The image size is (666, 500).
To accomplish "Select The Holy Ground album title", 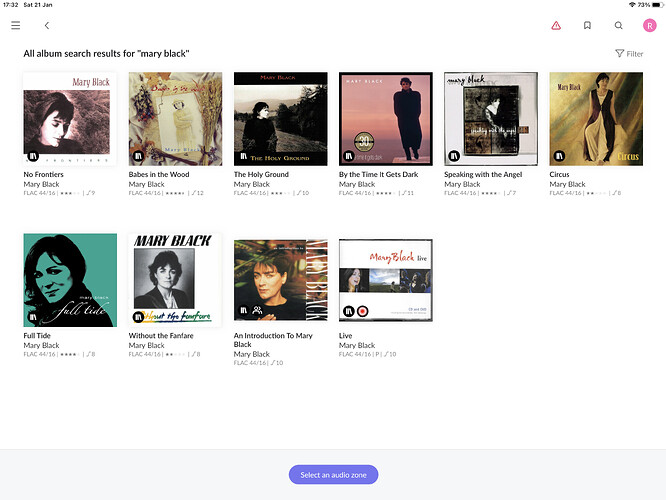I will tap(261, 174).
